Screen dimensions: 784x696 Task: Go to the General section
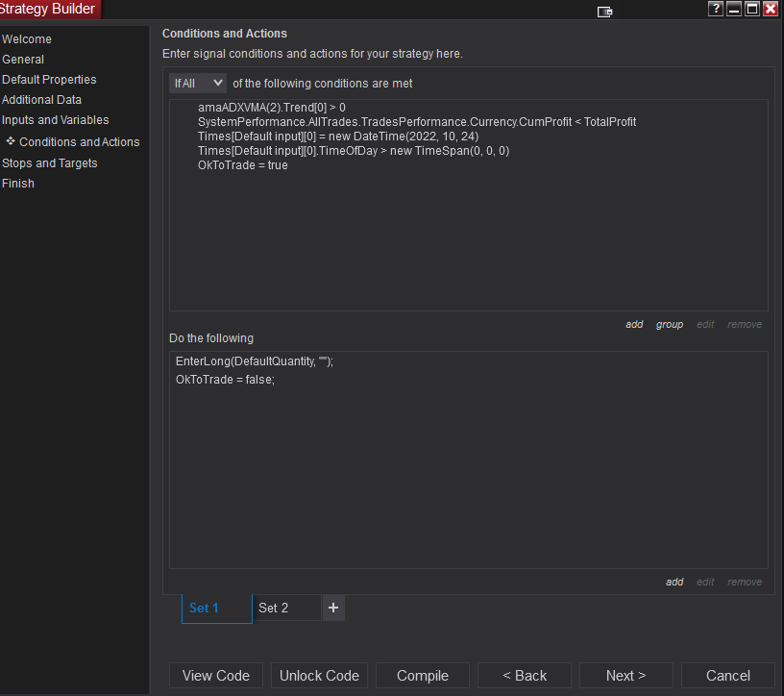tap(23, 59)
